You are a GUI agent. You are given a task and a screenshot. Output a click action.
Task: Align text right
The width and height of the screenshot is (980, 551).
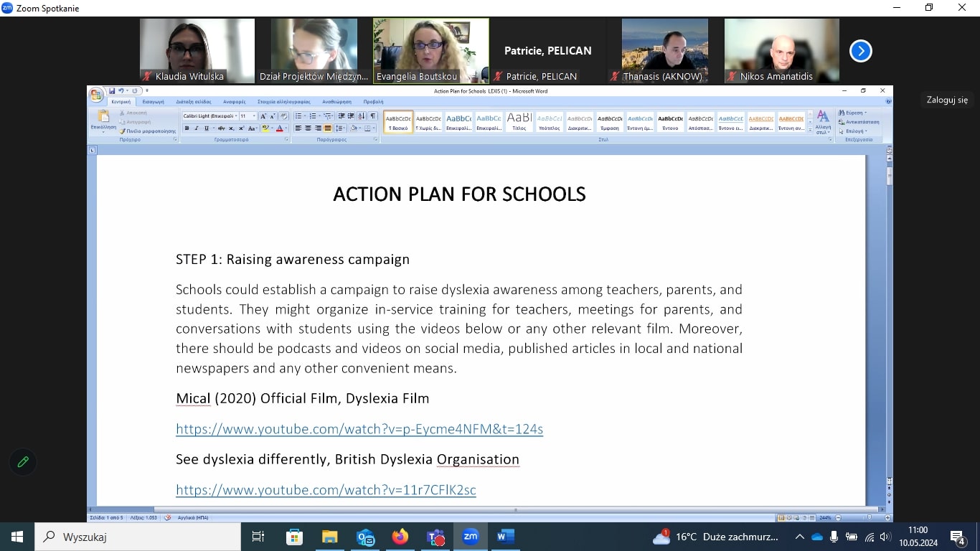tap(318, 128)
